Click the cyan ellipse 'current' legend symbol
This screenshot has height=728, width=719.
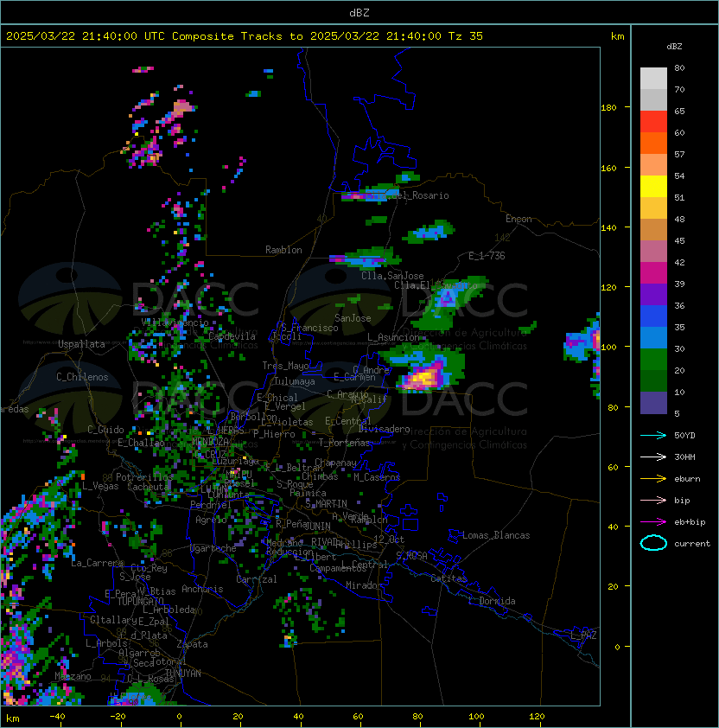[x=653, y=543]
